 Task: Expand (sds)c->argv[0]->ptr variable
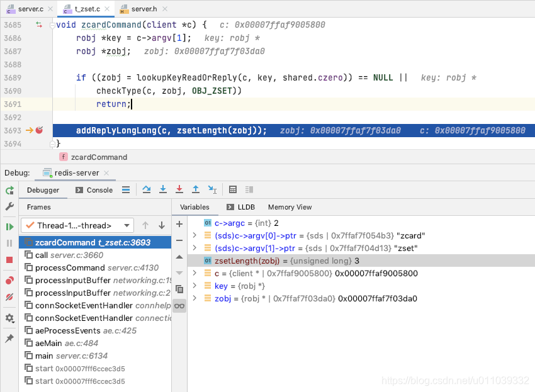coord(194,235)
